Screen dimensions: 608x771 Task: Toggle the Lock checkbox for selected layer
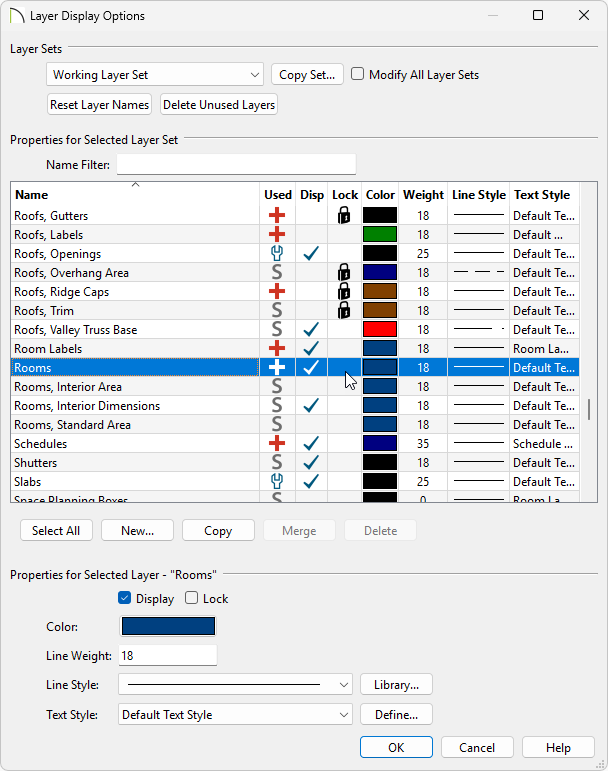pyautogui.click(x=192, y=599)
